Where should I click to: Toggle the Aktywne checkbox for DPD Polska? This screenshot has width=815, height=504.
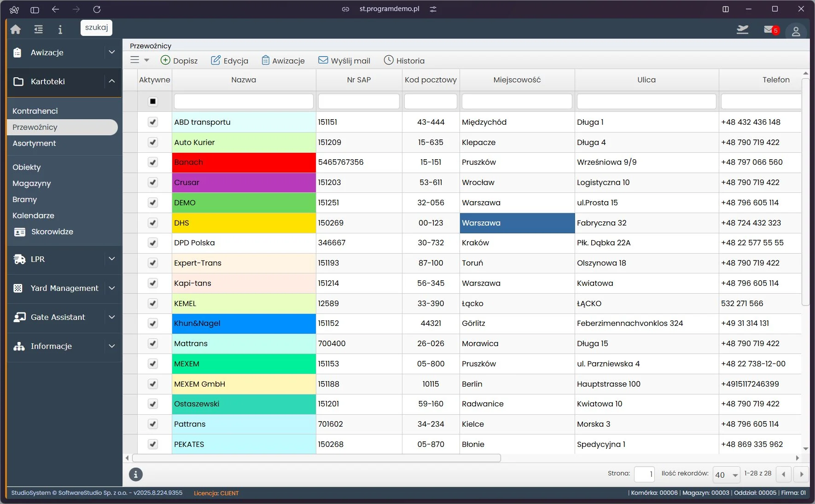tap(153, 243)
